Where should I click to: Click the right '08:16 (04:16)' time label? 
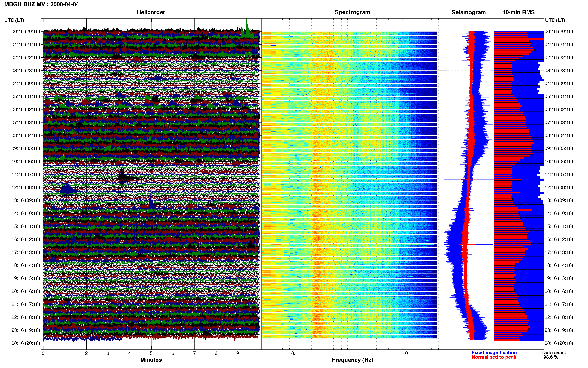[559, 135]
